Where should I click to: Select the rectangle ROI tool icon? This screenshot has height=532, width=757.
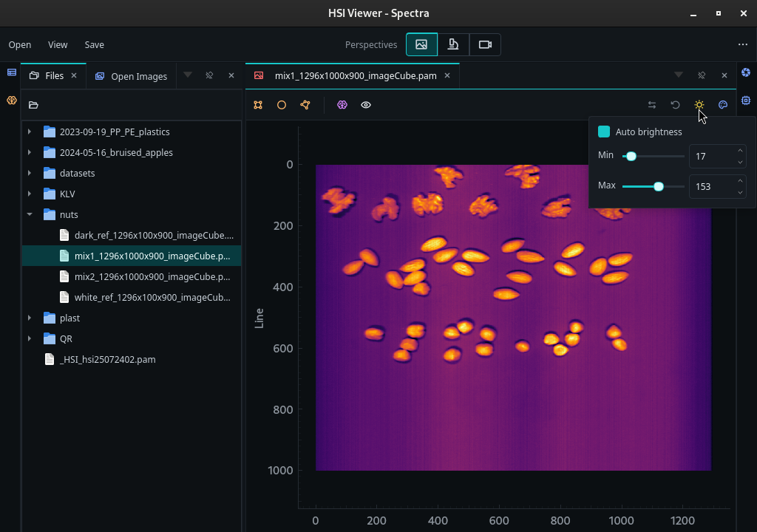pos(258,105)
